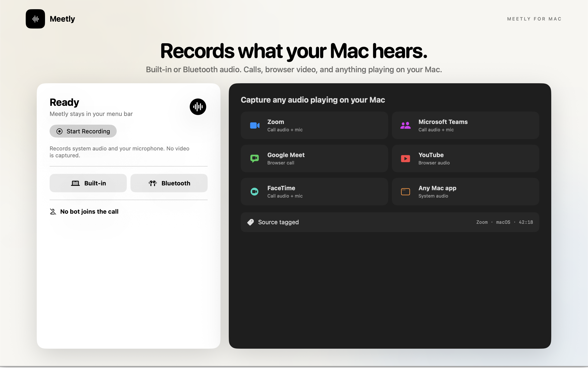The image size is (588, 368).
Task: Click the round waveform icon beside Ready
Action: click(198, 106)
